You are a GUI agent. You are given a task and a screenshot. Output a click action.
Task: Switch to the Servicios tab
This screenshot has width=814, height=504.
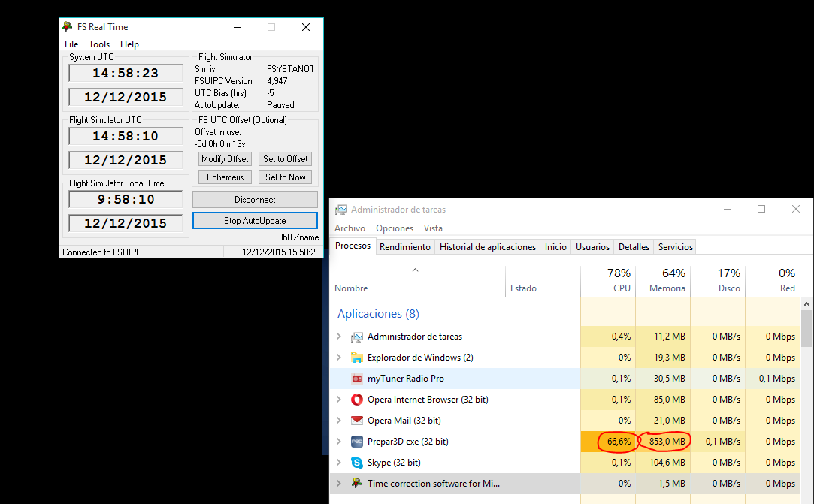(676, 247)
